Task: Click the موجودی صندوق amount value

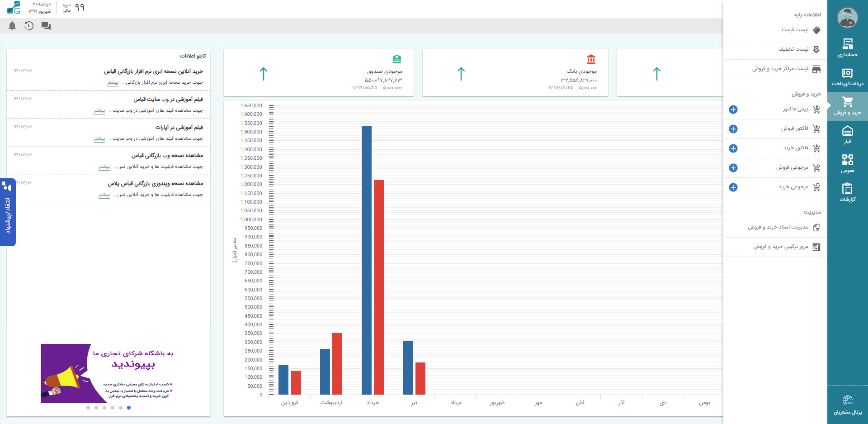Action: click(x=383, y=80)
